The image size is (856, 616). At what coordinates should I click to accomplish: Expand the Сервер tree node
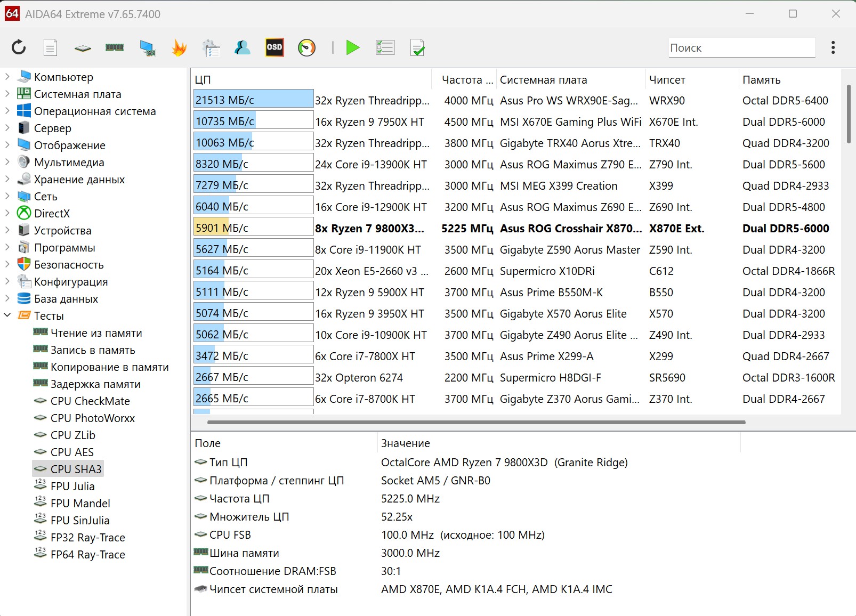(x=7, y=128)
